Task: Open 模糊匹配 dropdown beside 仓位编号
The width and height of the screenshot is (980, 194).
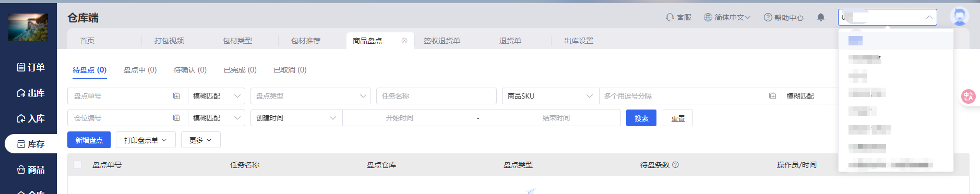Action: tap(217, 118)
